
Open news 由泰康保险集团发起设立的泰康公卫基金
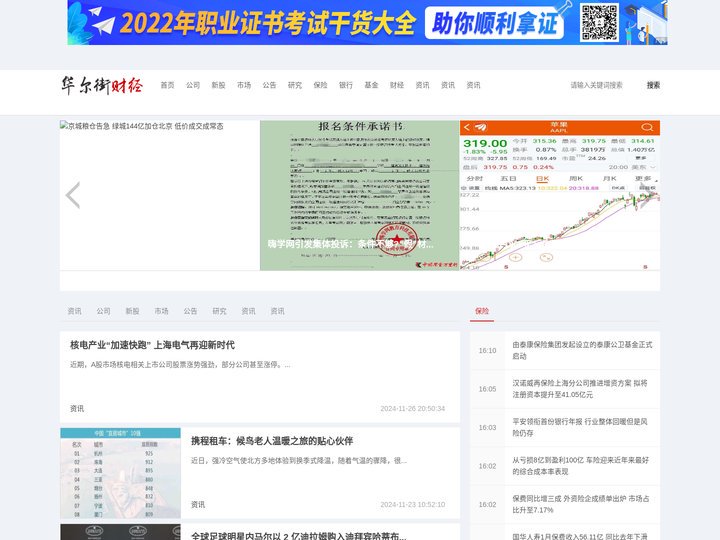582,350
